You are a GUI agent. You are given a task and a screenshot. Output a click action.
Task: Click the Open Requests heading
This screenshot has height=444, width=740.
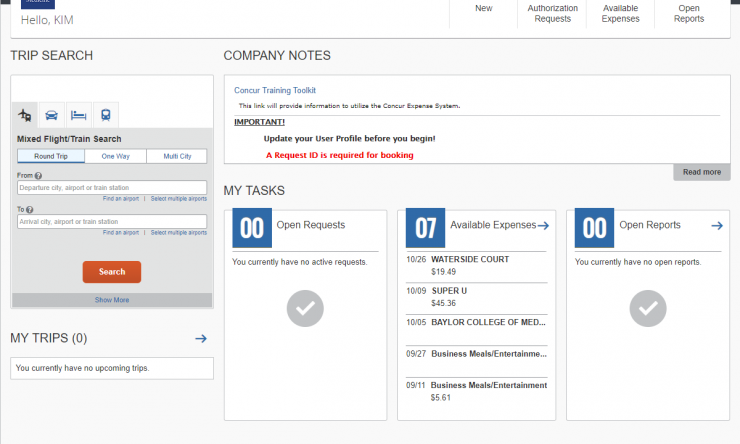click(x=311, y=225)
